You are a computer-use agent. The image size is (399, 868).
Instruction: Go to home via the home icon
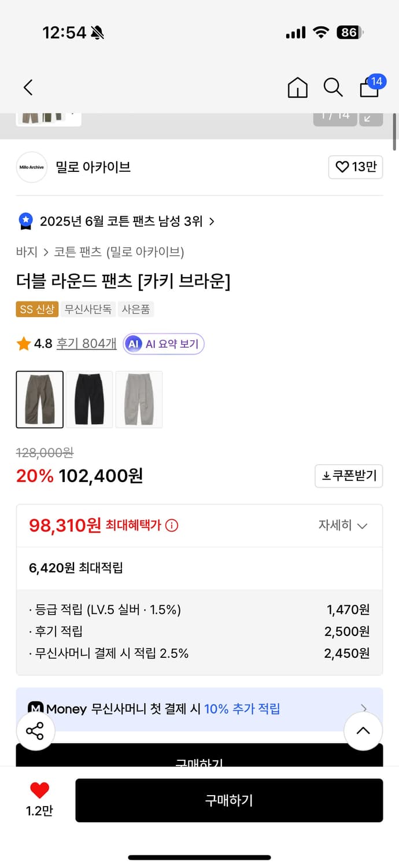point(297,88)
